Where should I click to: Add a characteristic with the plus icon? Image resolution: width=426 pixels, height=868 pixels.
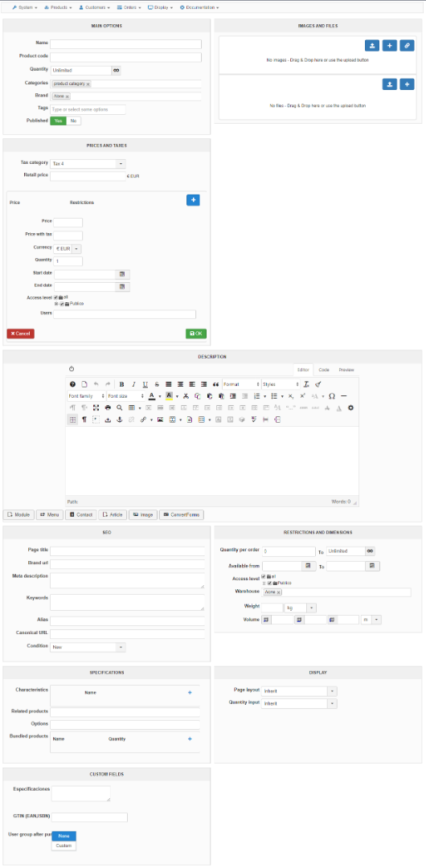click(x=190, y=693)
